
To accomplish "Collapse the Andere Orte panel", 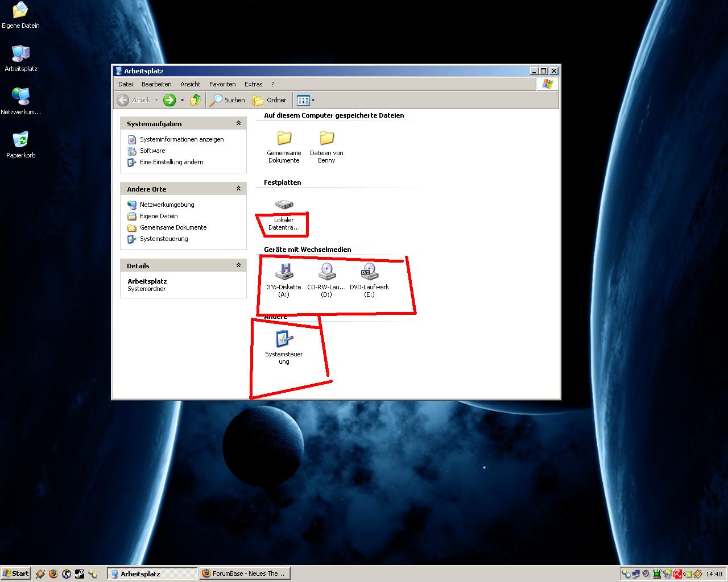I will point(238,189).
